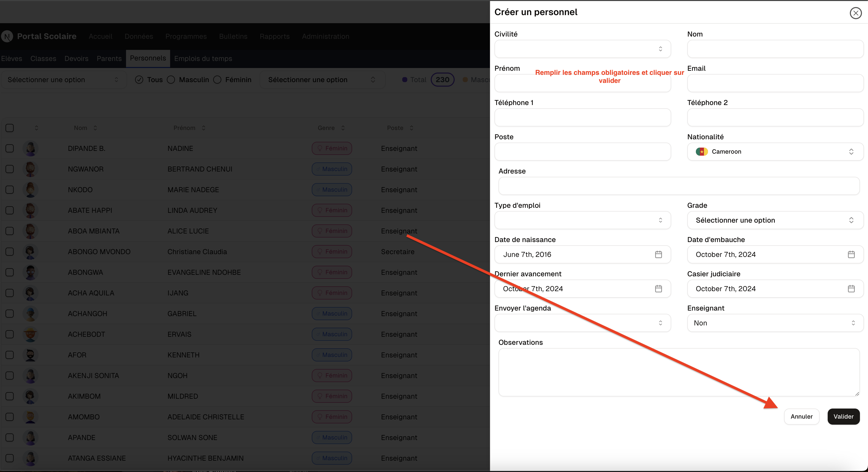The width and height of the screenshot is (868, 472).
Task: Open the Accueil menu
Action: 100,36
